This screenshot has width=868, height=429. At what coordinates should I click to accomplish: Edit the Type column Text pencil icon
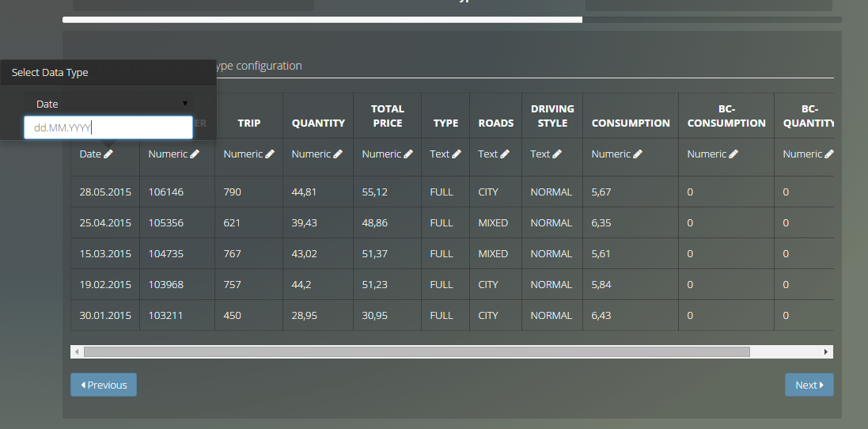[457, 154]
